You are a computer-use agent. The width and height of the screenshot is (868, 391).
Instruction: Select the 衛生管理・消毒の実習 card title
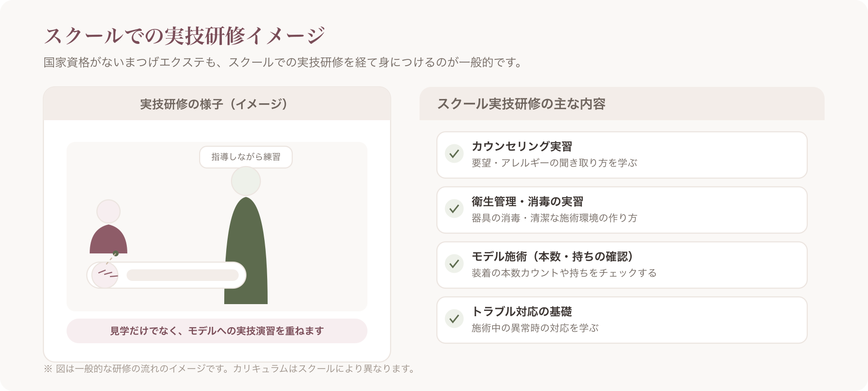point(528,201)
